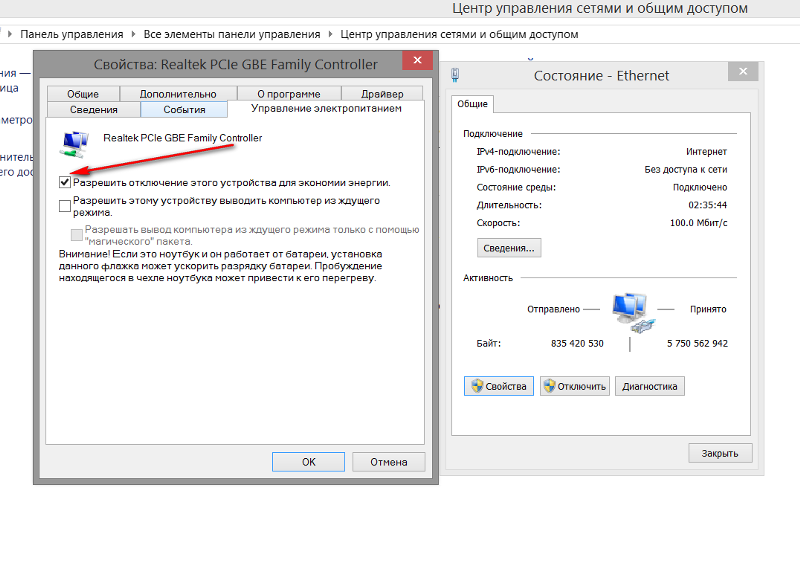
Task: Enable 'Разрешить этому устройству выводить компьютер из ждущего режима'
Action: pos(65,206)
